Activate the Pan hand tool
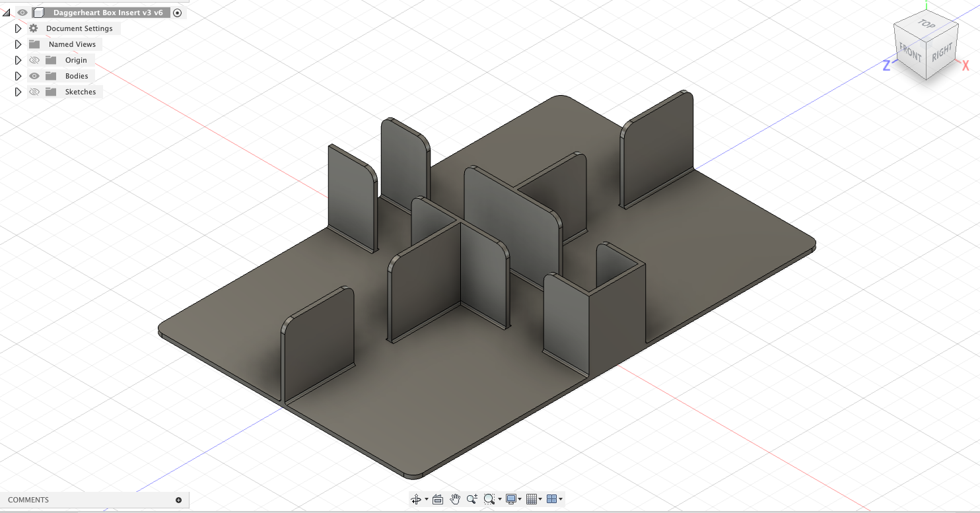 click(x=455, y=499)
